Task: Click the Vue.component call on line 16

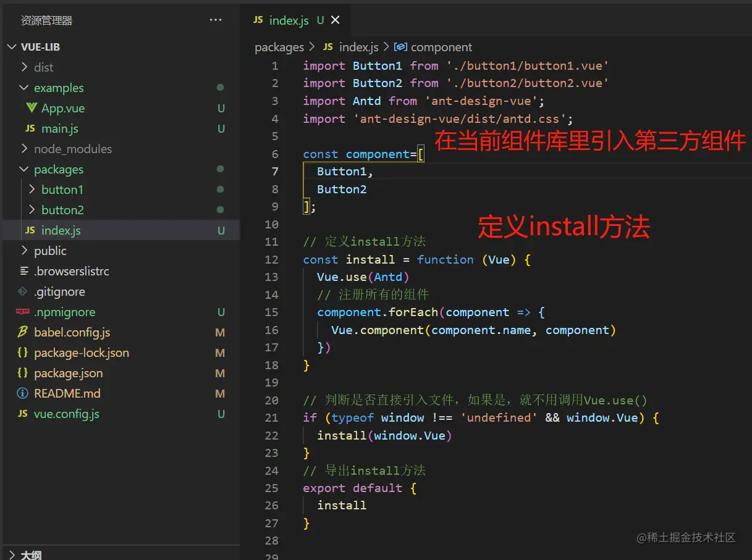Action: 473,330
